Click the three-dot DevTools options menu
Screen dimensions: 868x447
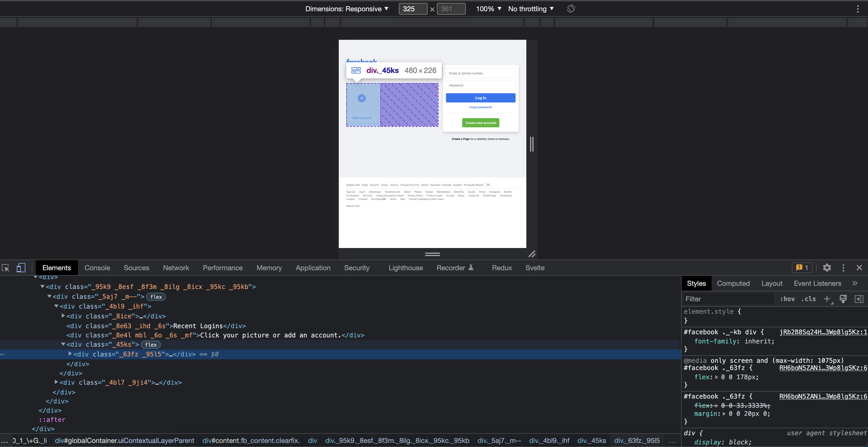843,268
